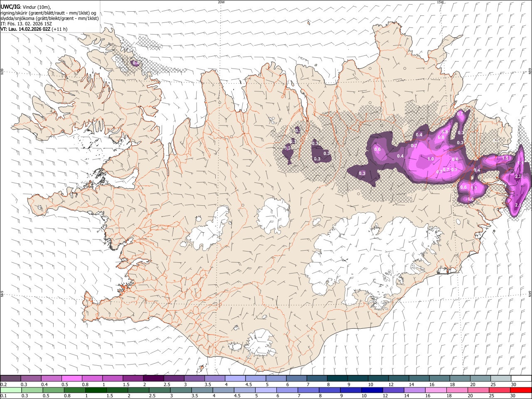Click the '(+11 h)' forecast offset text
Screen dimensions: 532x399
(60, 29)
